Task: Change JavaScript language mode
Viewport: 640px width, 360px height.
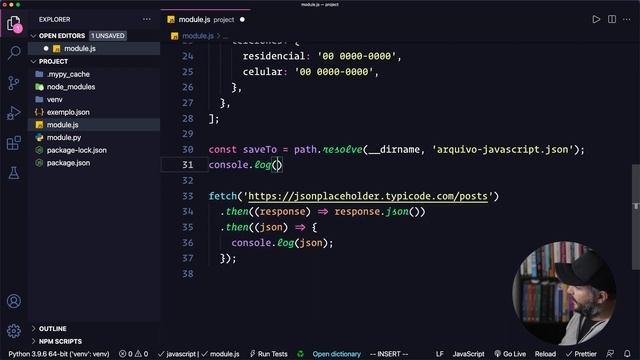Action: tap(468, 354)
